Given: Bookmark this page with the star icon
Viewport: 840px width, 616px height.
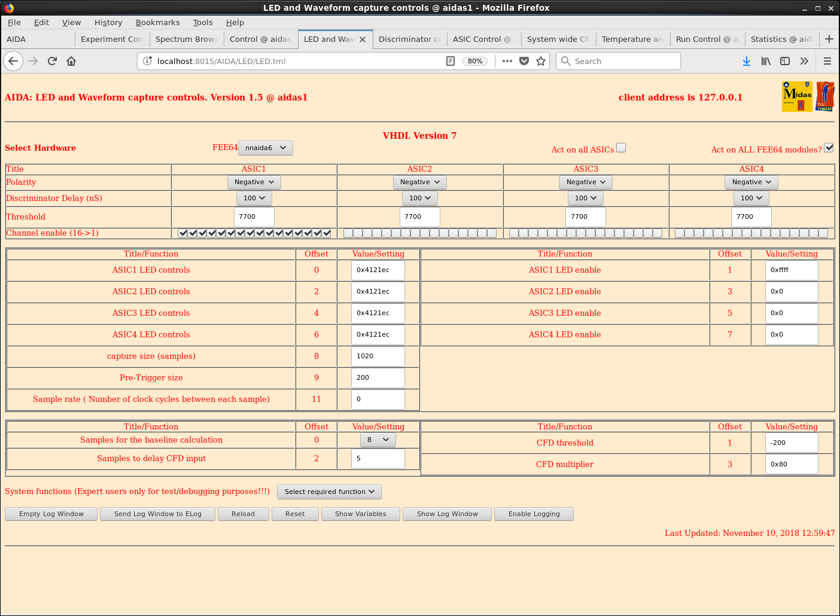Looking at the screenshot, I should 541,61.
